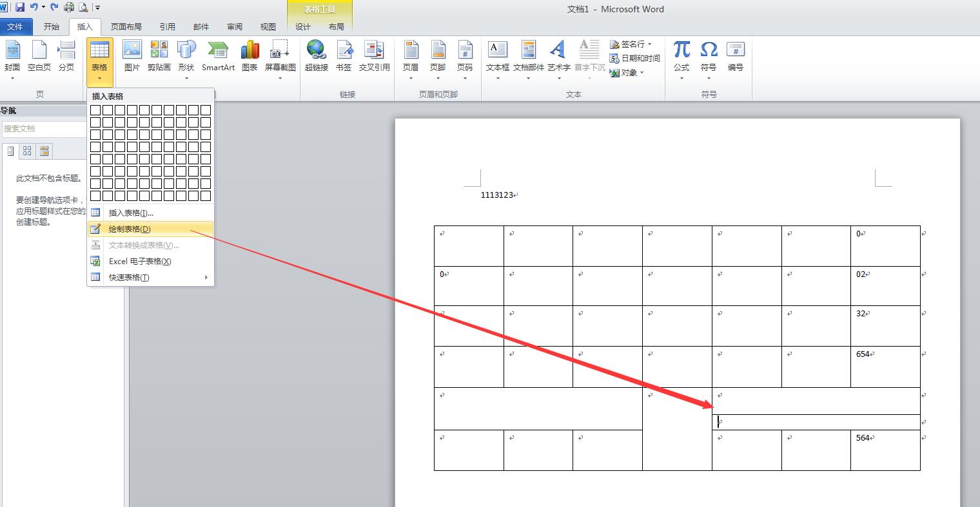Image resolution: width=980 pixels, height=507 pixels.
Task: Click the Redo icon in the title bar
Action: click(54, 7)
